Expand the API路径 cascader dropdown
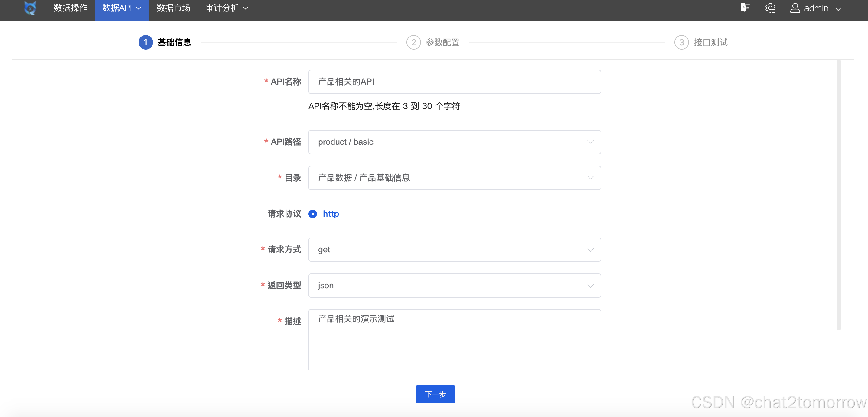 (x=454, y=142)
